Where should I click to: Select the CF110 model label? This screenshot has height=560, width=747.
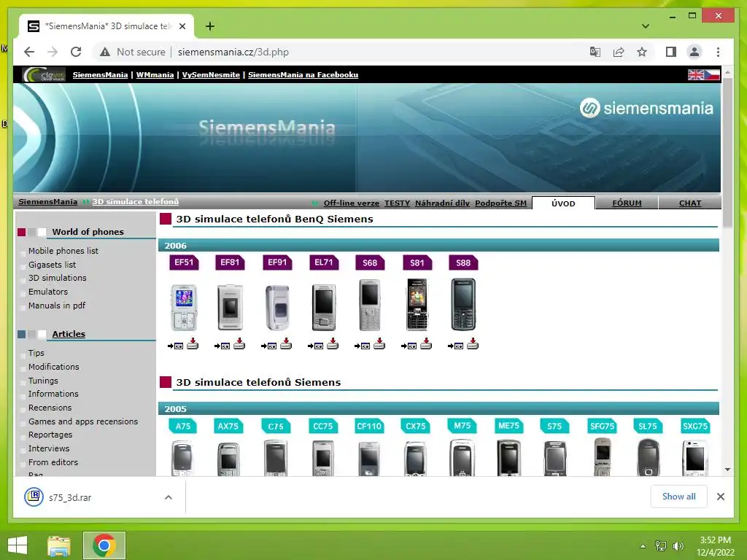coord(369,426)
